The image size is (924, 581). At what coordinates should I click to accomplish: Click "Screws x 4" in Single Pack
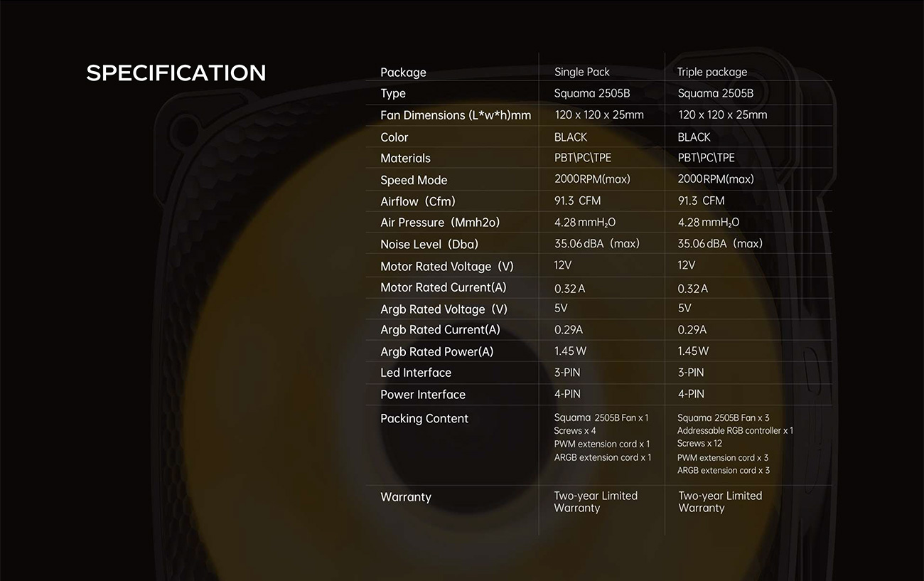pos(574,431)
